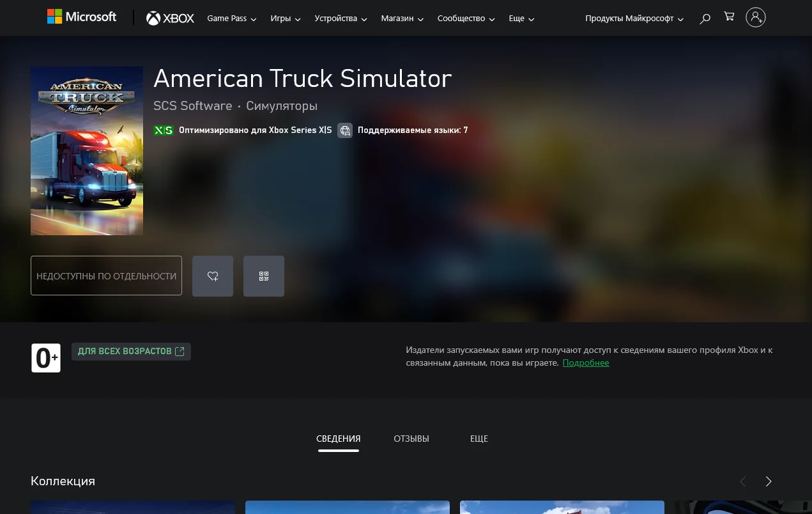
Task: Expand the Сообщество menu
Action: 466,19
